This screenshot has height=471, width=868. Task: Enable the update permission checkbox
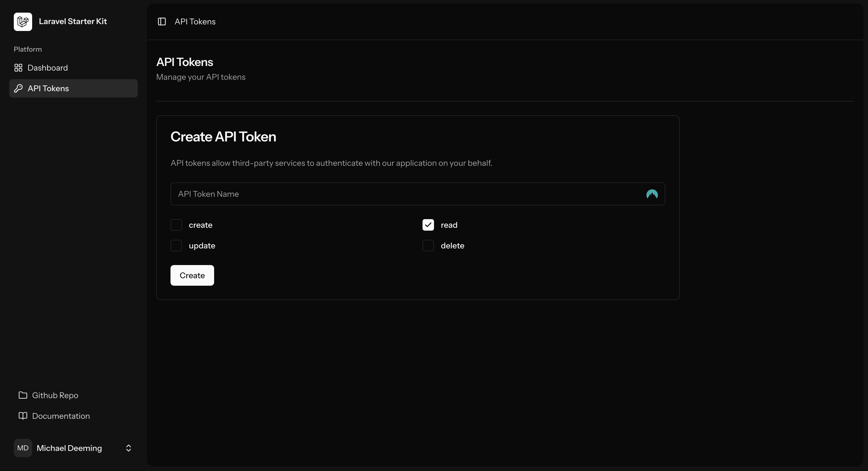[x=176, y=246]
